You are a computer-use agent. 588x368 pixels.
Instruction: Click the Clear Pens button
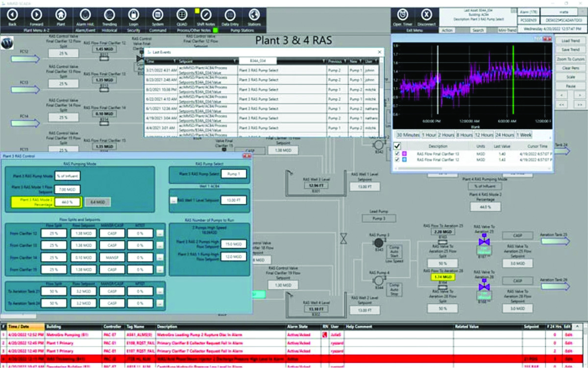[570, 68]
